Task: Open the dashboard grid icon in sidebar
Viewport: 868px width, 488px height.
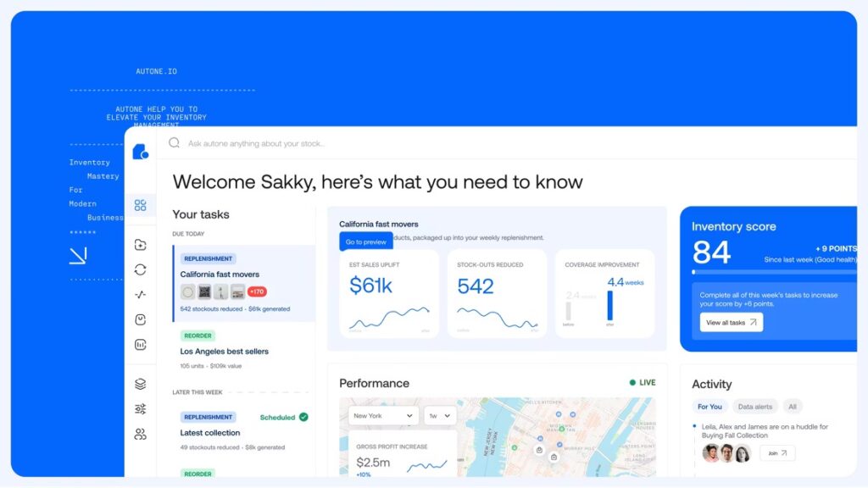Action: coord(141,205)
